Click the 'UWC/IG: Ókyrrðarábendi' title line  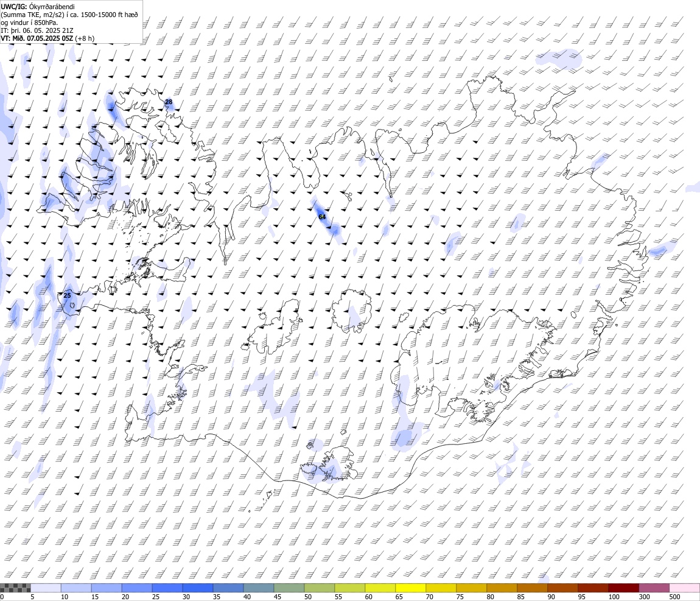click(38, 7)
